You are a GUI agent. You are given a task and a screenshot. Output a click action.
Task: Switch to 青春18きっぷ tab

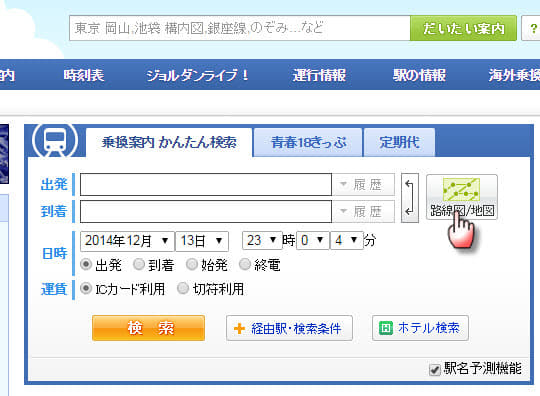click(308, 142)
